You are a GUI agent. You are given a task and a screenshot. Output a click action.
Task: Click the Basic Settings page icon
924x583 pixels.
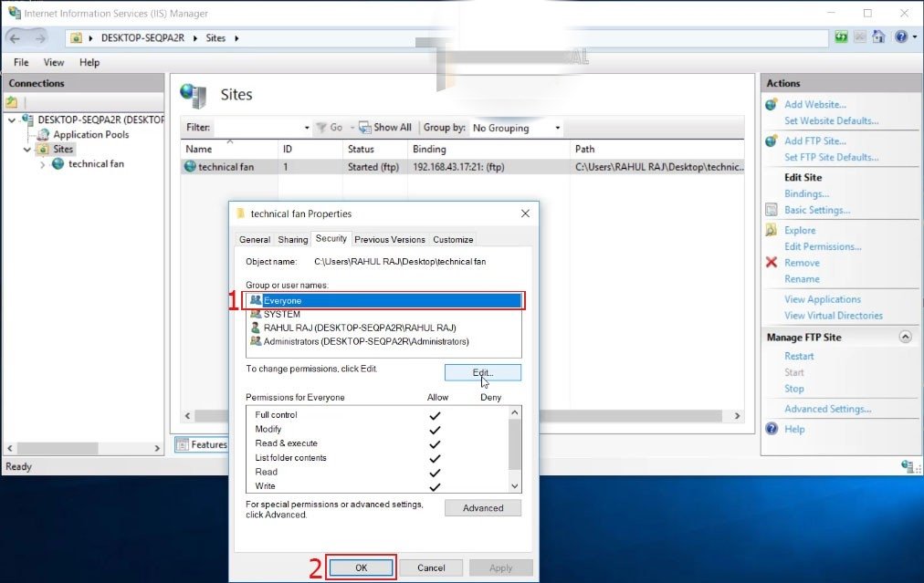[x=772, y=210]
